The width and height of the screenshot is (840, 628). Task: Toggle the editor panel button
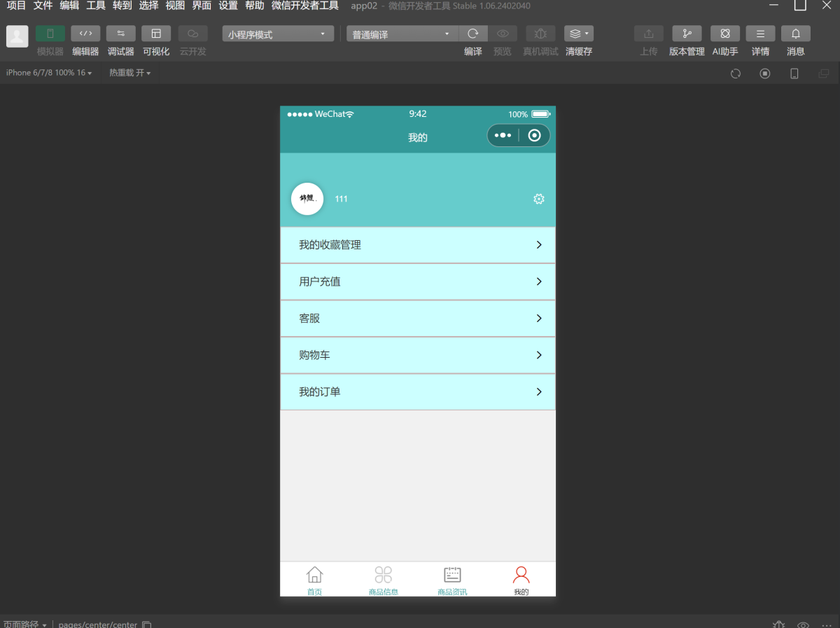coord(85,34)
